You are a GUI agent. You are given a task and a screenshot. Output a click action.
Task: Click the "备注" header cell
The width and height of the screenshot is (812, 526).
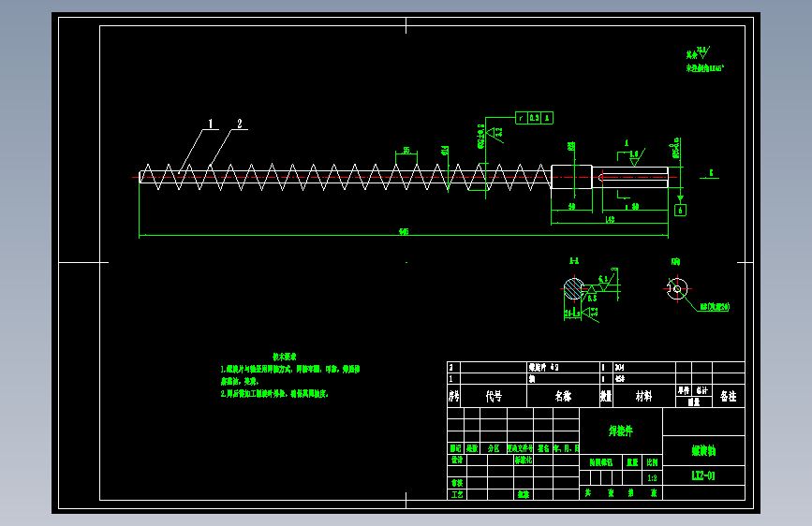[728, 396]
